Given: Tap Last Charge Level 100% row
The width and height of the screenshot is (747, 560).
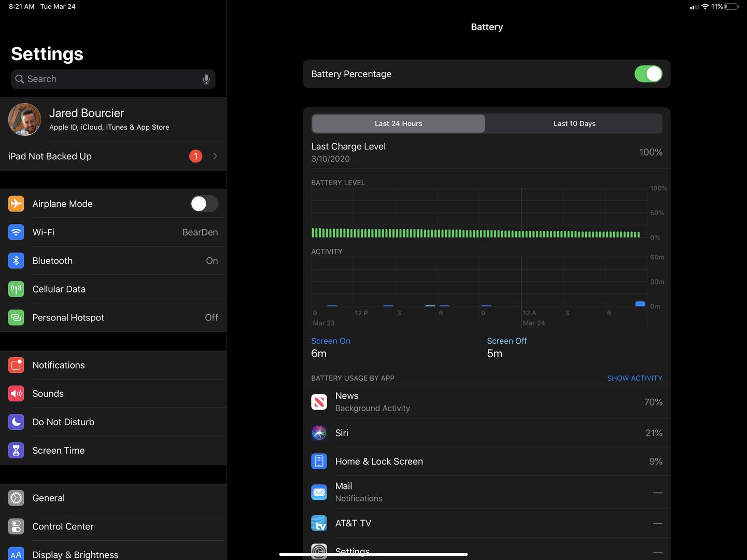Looking at the screenshot, I should pos(487,152).
